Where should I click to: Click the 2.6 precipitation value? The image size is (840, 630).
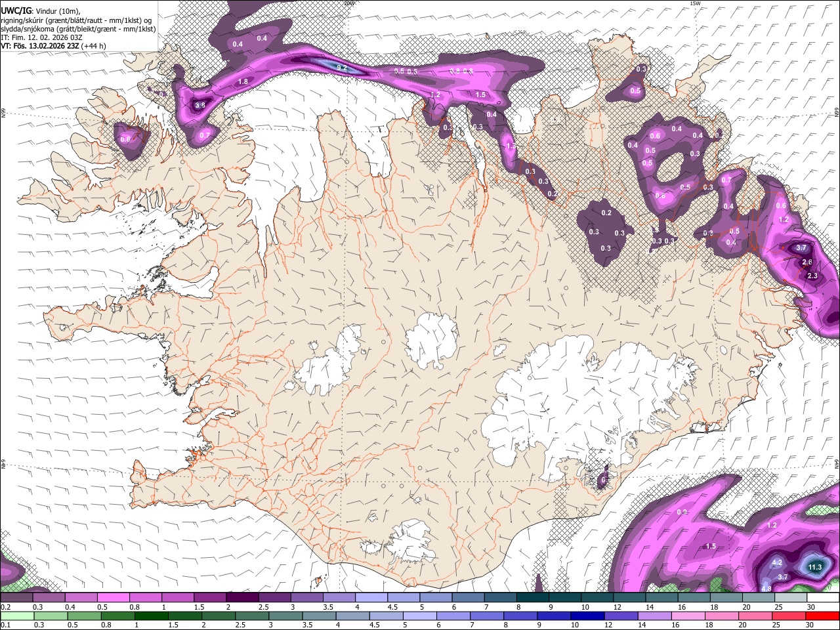tap(807, 262)
